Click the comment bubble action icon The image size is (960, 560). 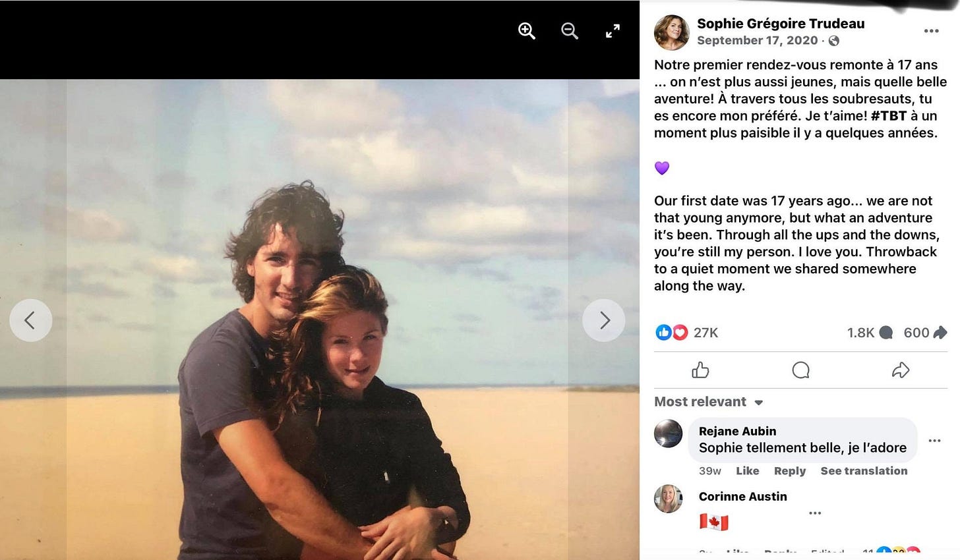(x=800, y=370)
